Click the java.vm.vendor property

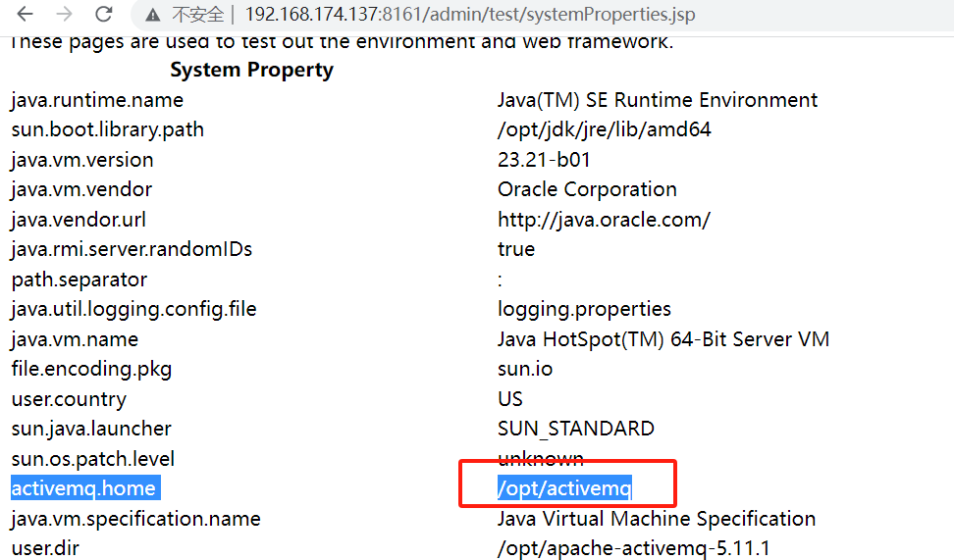pos(81,189)
